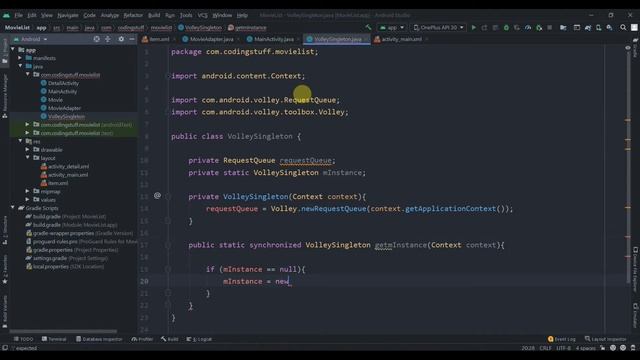Open the TODO tool window
Viewport: 640px width, 360px height.
click(x=23, y=339)
